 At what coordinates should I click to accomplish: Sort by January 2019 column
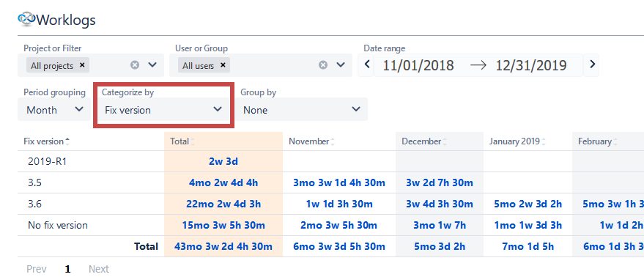tap(517, 141)
